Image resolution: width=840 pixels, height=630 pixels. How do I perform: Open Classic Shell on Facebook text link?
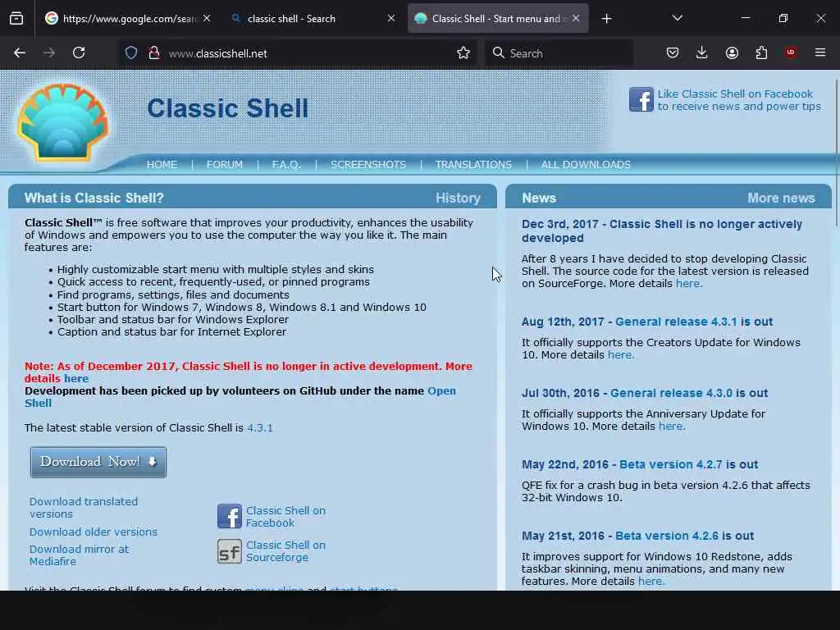285,517
